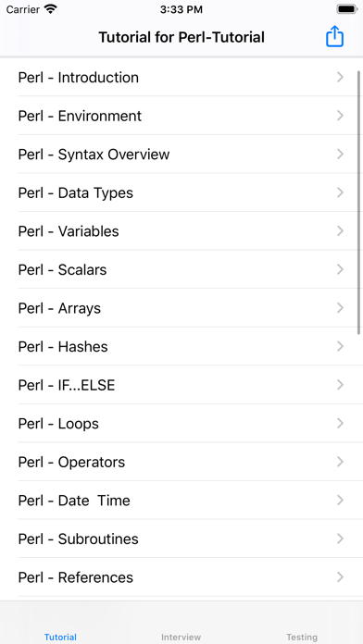Tap the chevron beside Perl - Variables
363x644 pixels.
tap(340, 231)
